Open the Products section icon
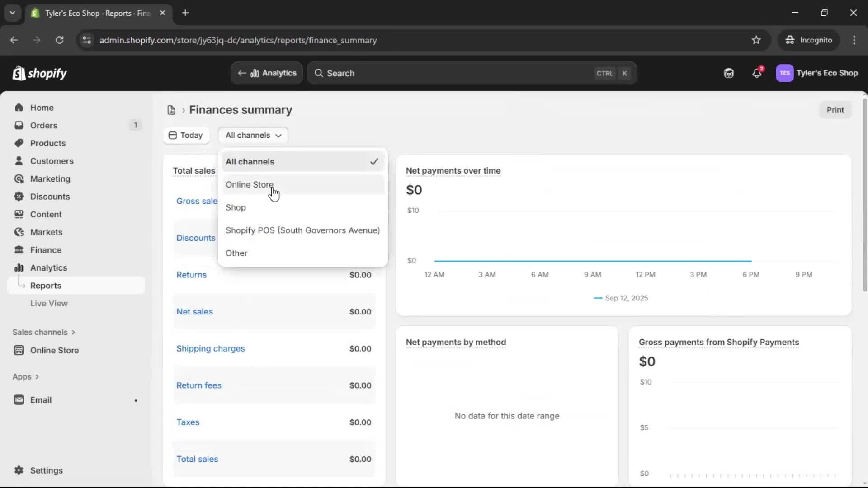 19,143
